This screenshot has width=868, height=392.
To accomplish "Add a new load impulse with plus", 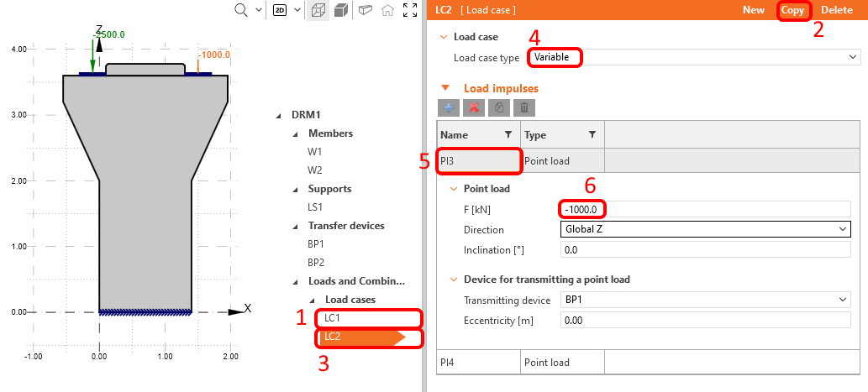I will (x=448, y=107).
